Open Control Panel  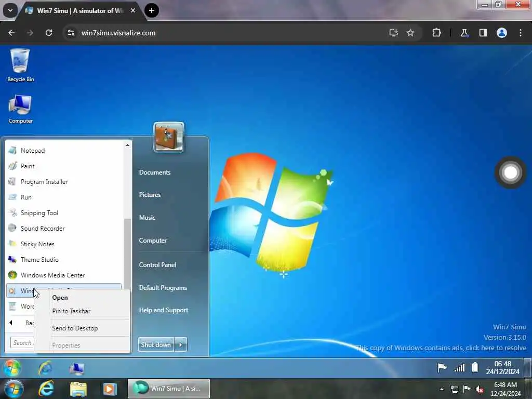(157, 264)
